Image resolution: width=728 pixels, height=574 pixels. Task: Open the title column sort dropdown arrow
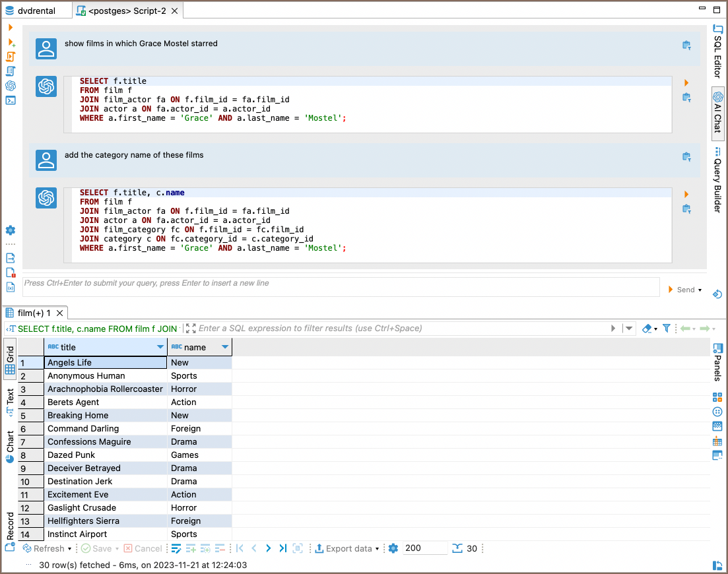pos(160,347)
